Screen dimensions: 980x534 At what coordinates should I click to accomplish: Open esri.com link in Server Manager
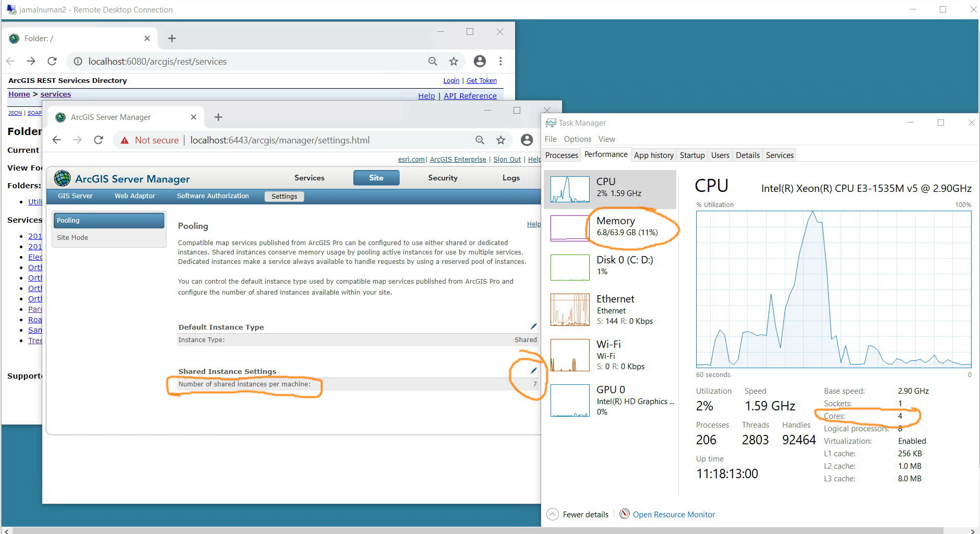pos(412,160)
